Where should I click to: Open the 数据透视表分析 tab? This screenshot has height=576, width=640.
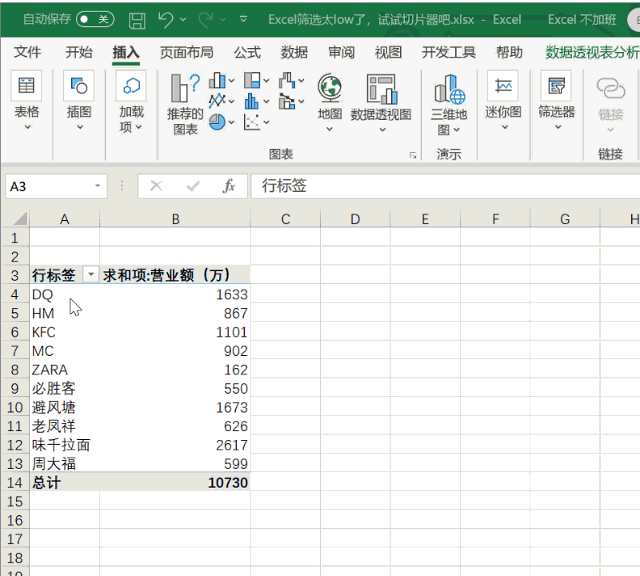tap(592, 52)
